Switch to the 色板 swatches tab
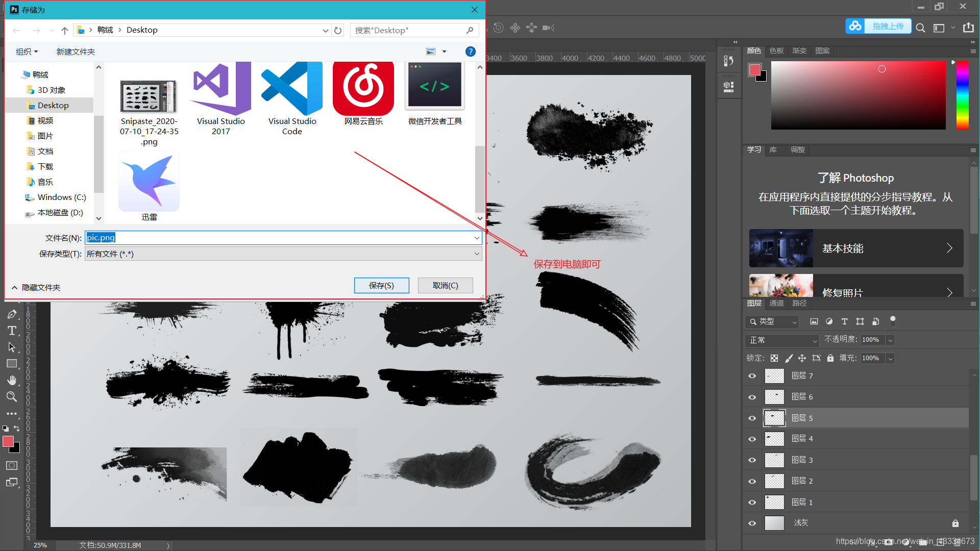This screenshot has height=551, width=980. tap(776, 51)
